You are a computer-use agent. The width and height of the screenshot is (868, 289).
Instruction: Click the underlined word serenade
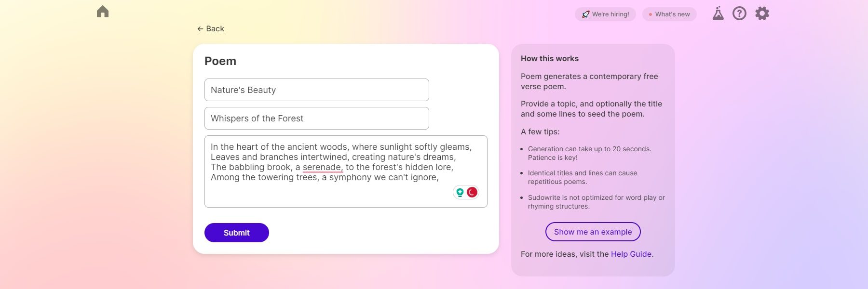[322, 167]
